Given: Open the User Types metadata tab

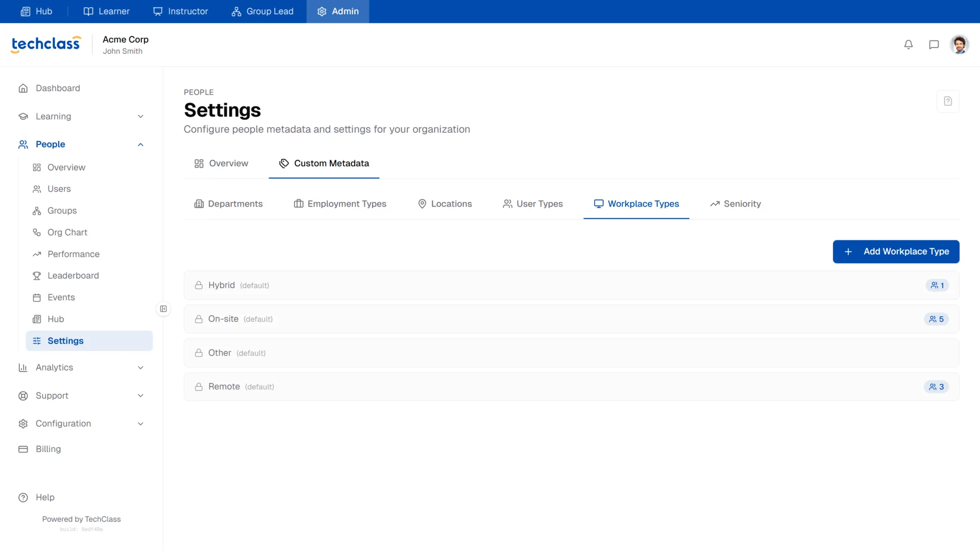Looking at the screenshot, I should click(x=532, y=204).
